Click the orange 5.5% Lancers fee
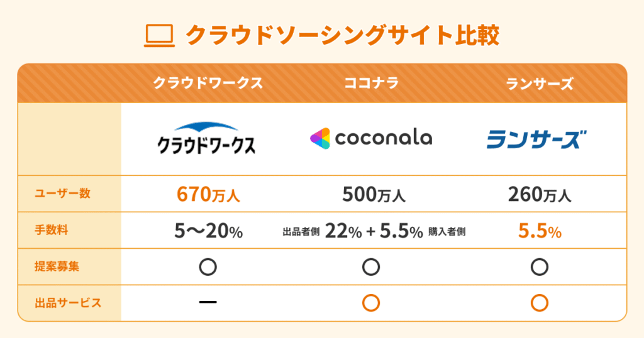Viewport: 644px width, 338px height. pyautogui.click(x=540, y=231)
